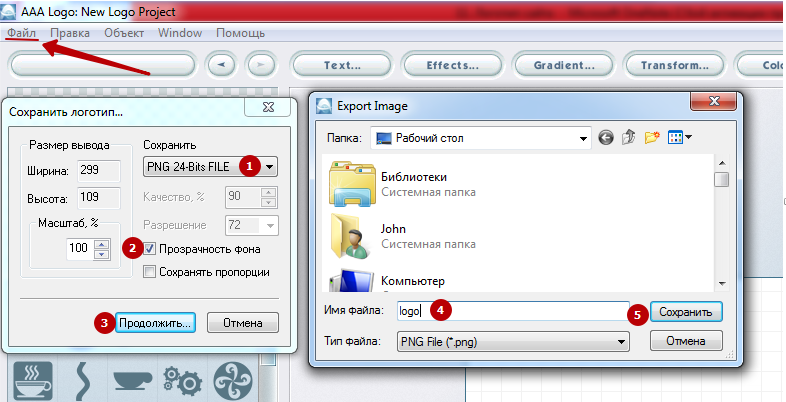Toggle the Прозрачность фона checkbox
This screenshot has height=402, width=786.
pyautogui.click(x=150, y=248)
